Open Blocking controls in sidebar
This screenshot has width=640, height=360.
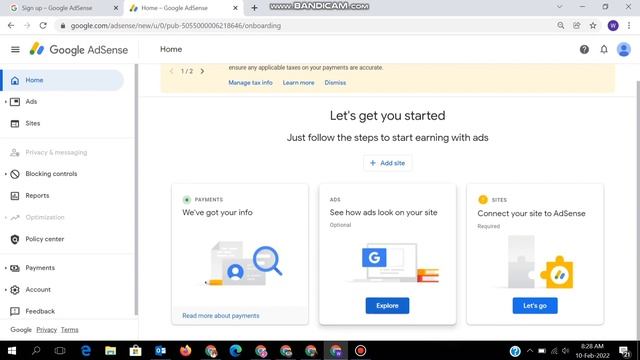(51, 174)
